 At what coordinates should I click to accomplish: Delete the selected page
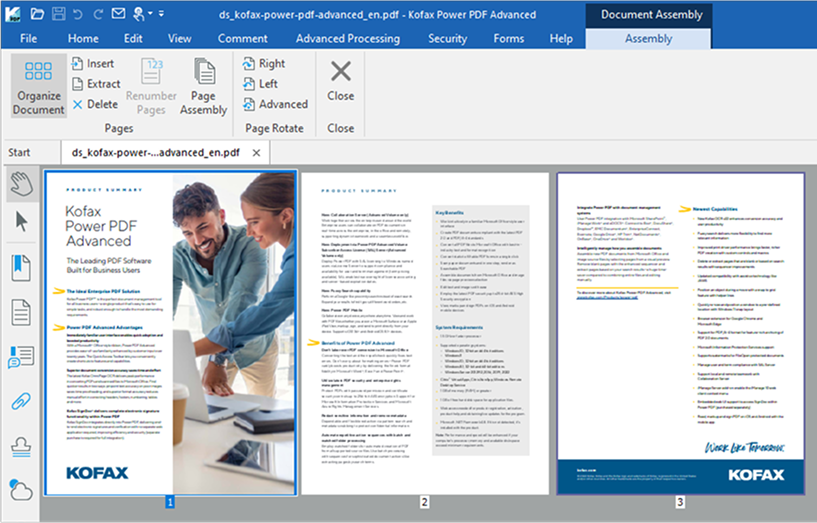click(x=95, y=104)
